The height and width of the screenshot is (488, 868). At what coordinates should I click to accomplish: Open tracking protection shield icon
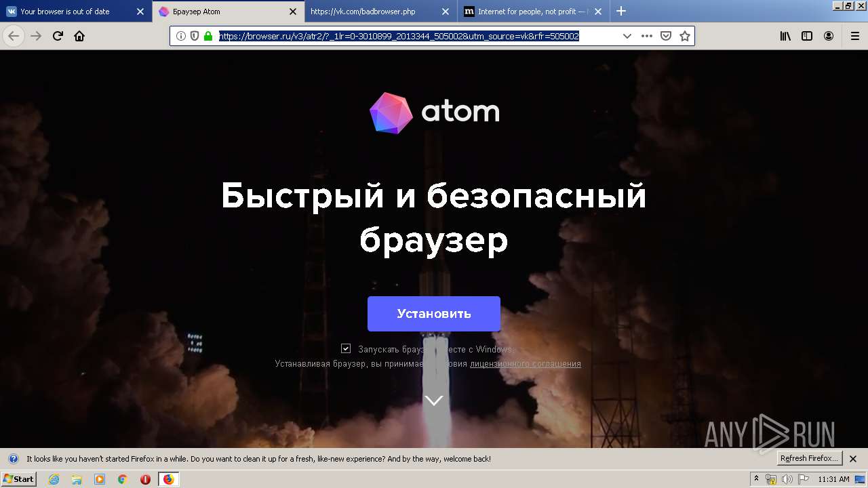(195, 36)
